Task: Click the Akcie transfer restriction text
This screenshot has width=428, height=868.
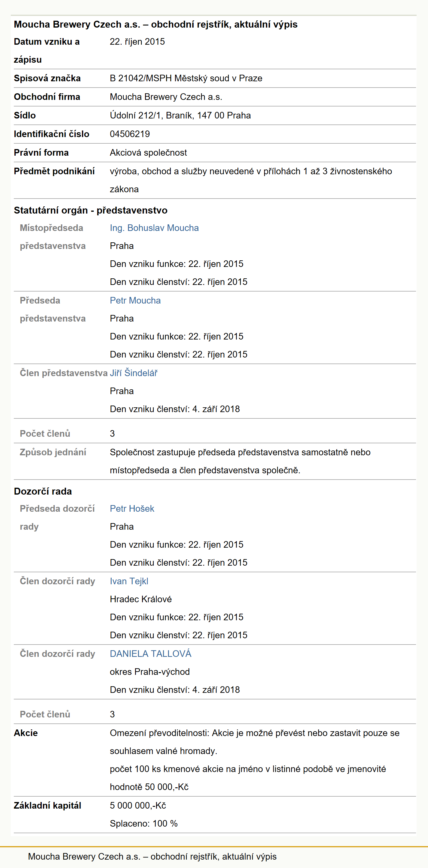Action: pos(255,742)
